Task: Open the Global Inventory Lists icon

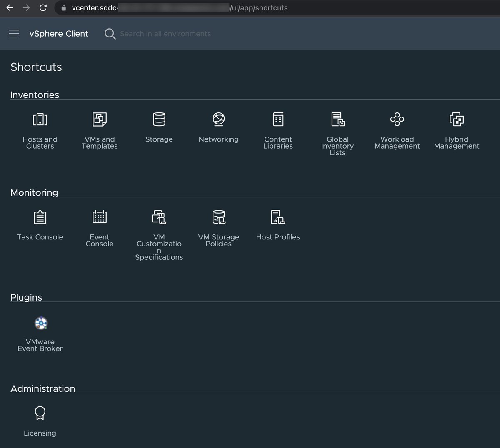Action: click(x=337, y=119)
